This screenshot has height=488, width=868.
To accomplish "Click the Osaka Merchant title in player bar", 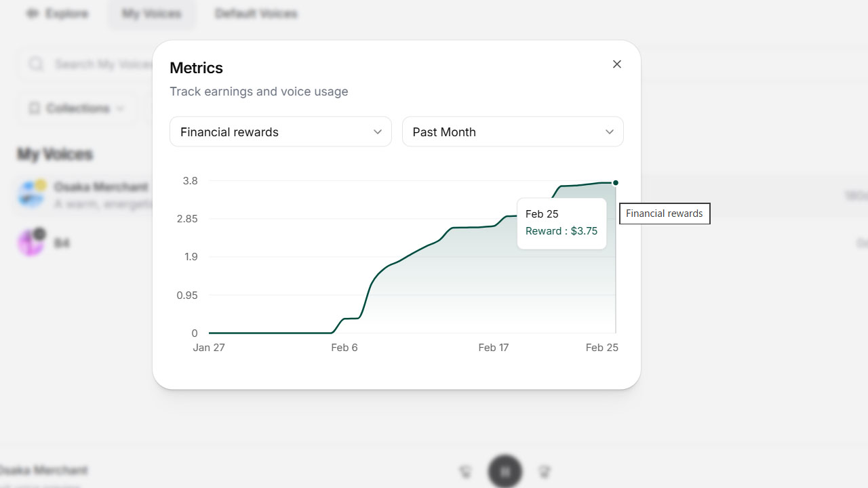I will click(43, 470).
